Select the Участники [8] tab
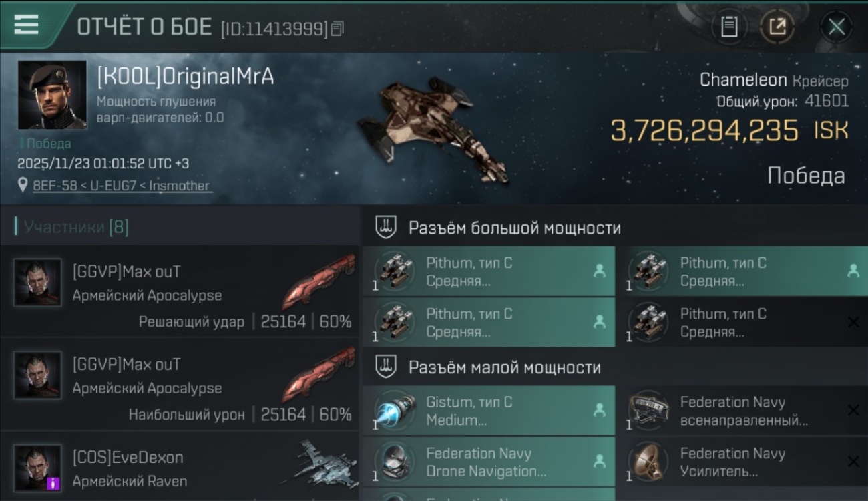Screen dimensions: 868x501 (71, 227)
